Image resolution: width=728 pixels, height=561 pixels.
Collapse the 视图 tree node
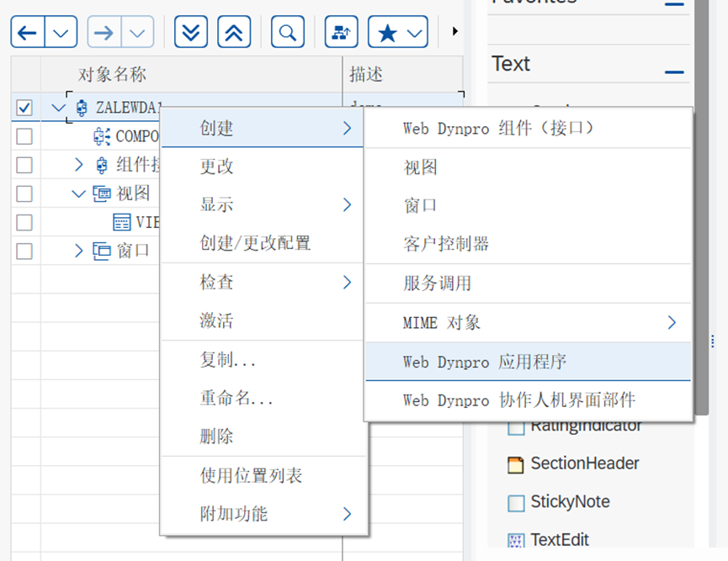click(79, 193)
